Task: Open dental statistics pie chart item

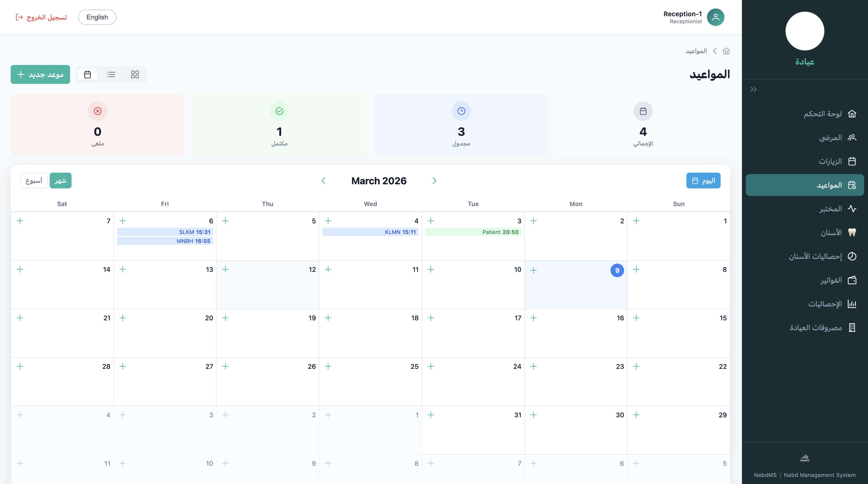Action: point(822,256)
